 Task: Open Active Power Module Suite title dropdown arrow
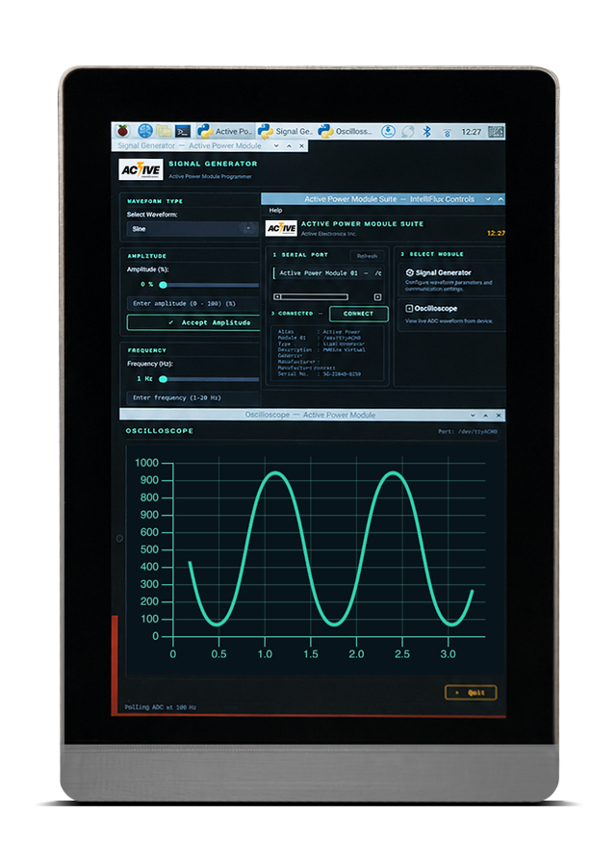pos(488,199)
